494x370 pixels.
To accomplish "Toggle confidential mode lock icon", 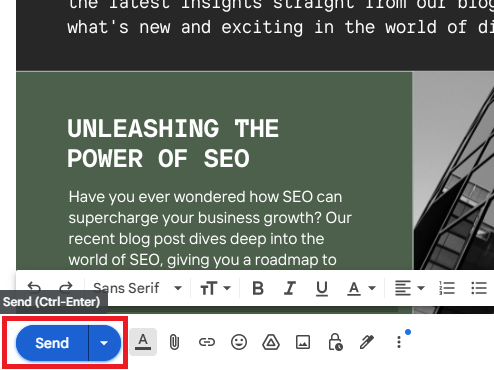I will pos(335,342).
